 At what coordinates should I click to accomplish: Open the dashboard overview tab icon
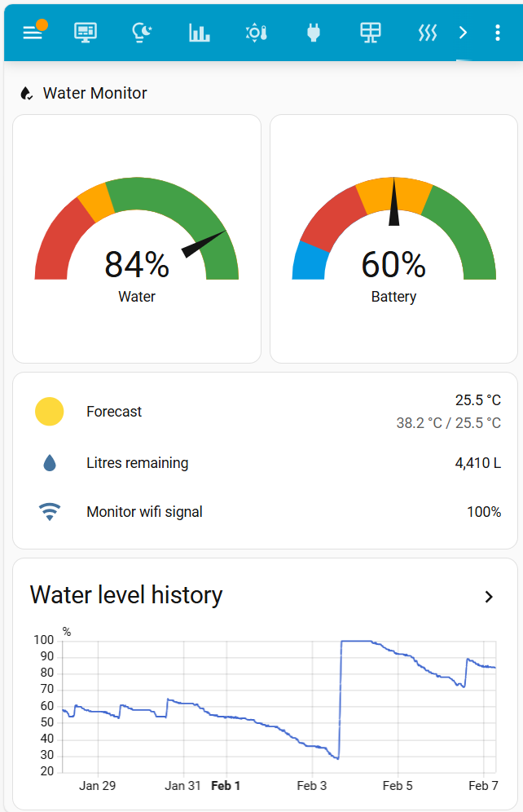point(85,32)
